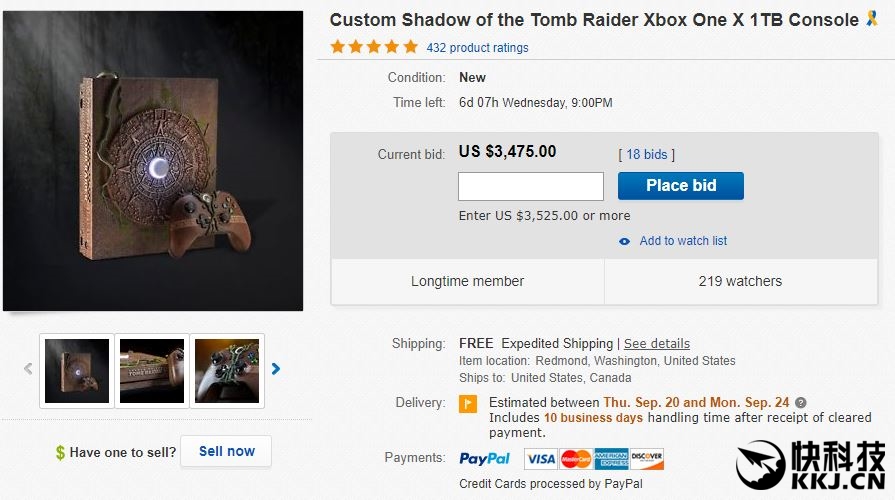Image resolution: width=895 pixels, height=500 pixels.
Task: Open the 432 product ratings link
Action: click(477, 48)
